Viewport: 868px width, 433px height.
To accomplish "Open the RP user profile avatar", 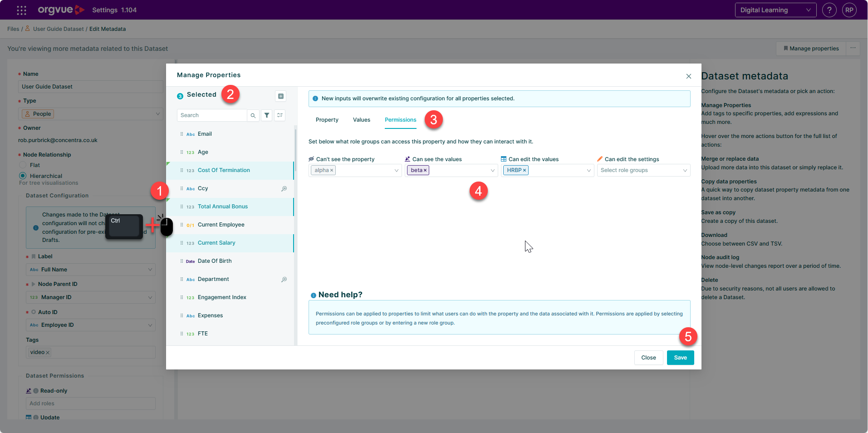I will tap(849, 10).
